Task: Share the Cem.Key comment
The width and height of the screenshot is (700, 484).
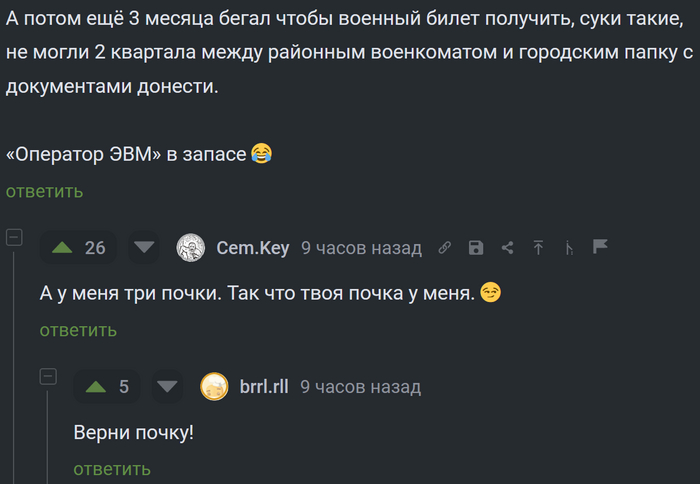Action: pos(507,248)
